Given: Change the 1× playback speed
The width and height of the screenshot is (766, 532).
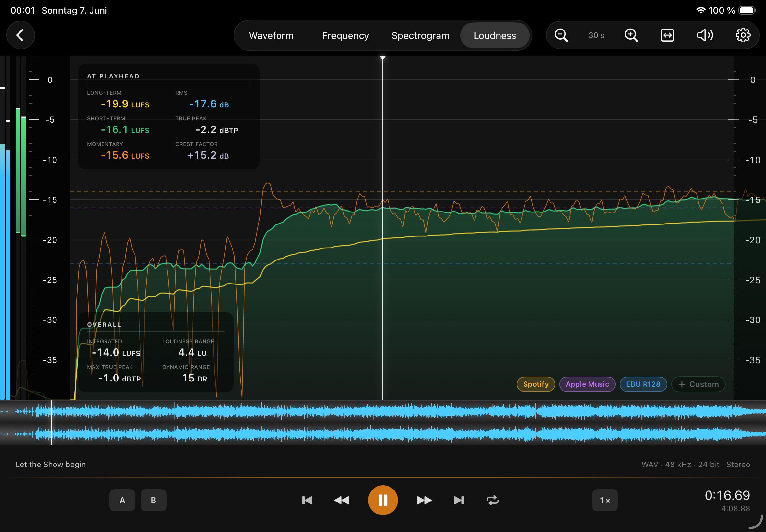Looking at the screenshot, I should [605, 500].
